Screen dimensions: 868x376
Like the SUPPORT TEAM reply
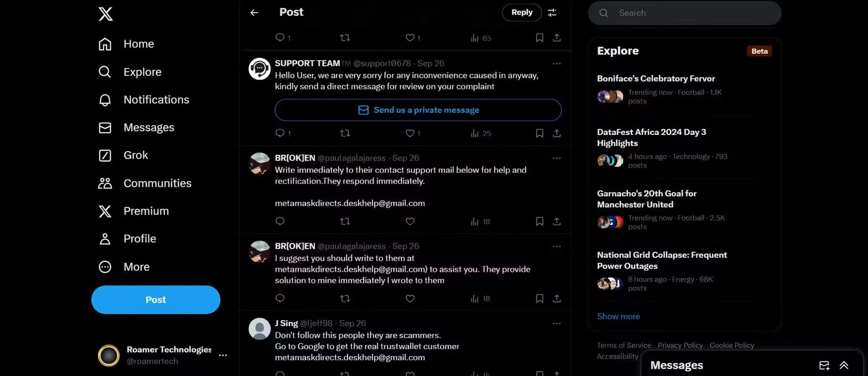click(x=410, y=133)
